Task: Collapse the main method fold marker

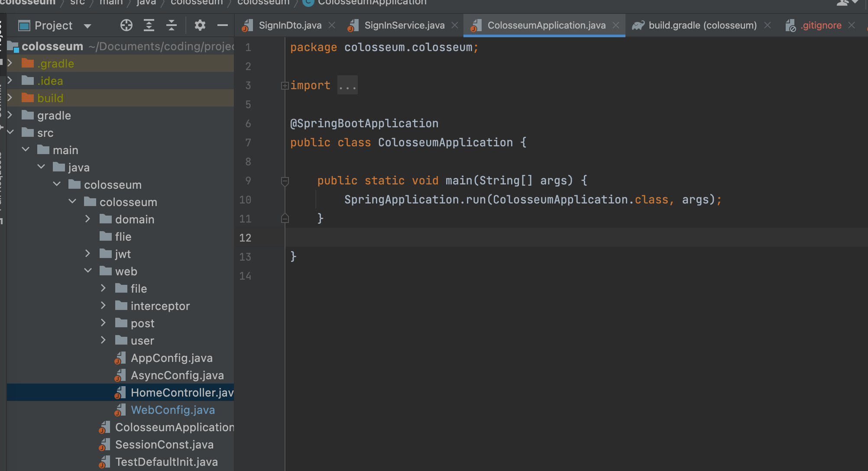Action: 285,181
